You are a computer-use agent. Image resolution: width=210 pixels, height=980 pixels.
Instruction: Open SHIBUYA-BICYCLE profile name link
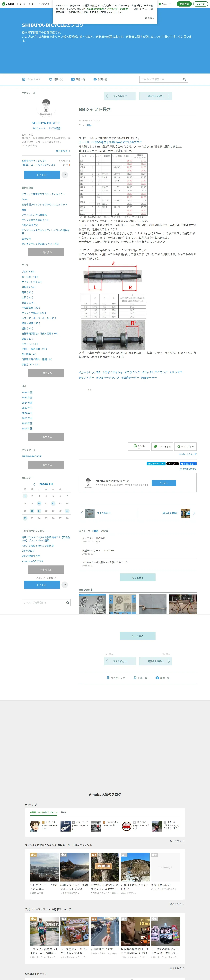click(46, 123)
